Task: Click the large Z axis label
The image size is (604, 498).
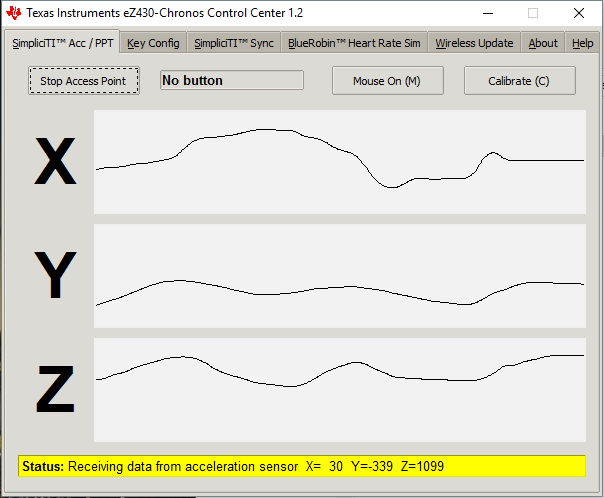Action: pyautogui.click(x=55, y=389)
